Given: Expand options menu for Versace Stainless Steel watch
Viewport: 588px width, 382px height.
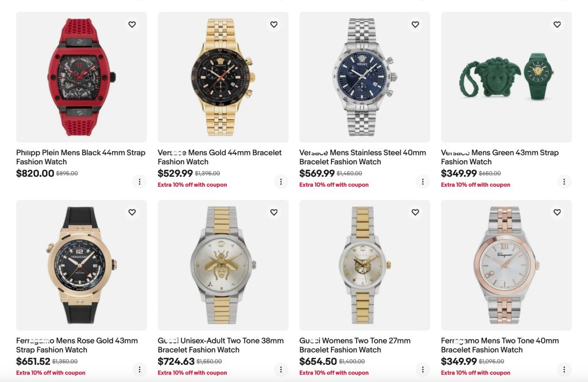Looking at the screenshot, I should (x=423, y=182).
